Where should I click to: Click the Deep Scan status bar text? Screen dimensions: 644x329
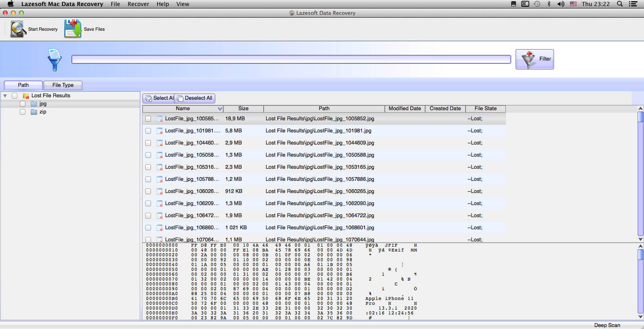coord(607,325)
